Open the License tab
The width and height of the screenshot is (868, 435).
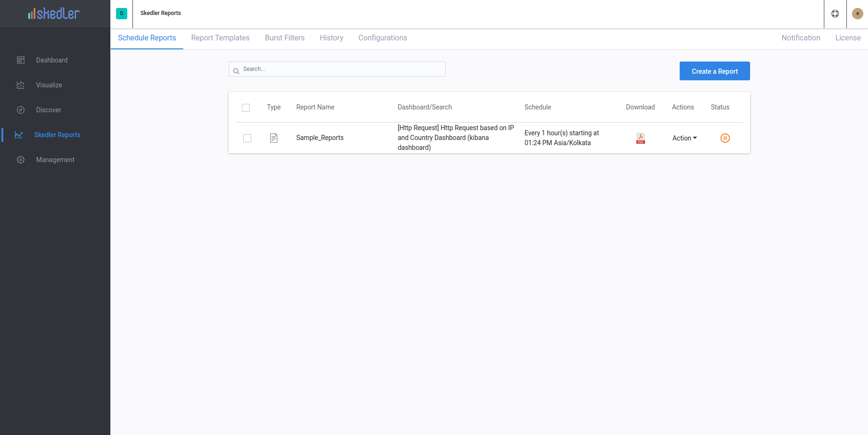point(848,38)
